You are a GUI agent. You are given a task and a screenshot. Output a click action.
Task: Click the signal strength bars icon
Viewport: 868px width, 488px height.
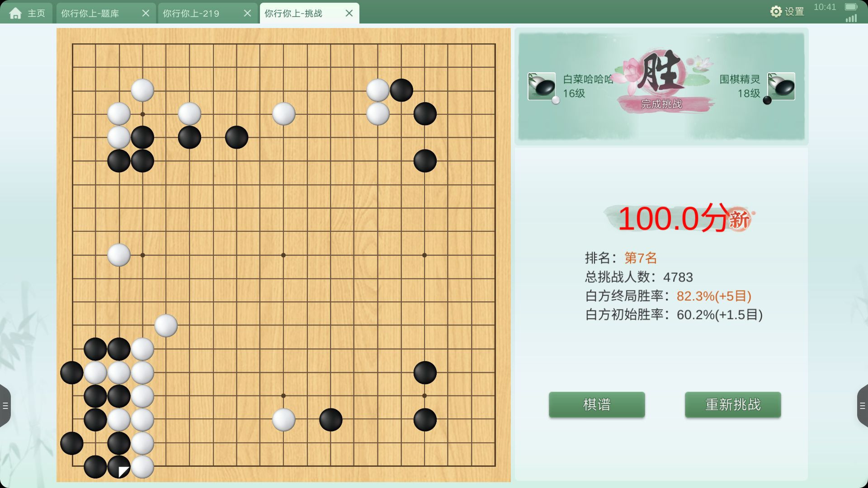click(851, 18)
